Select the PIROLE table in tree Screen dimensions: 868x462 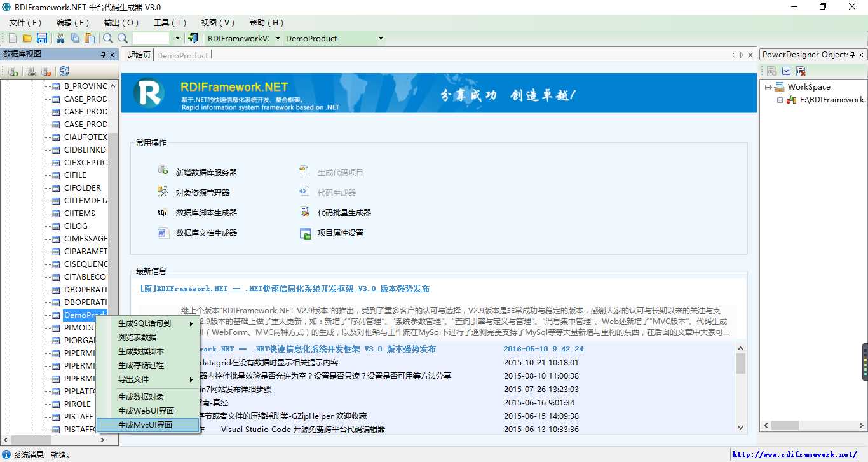[x=78, y=404]
